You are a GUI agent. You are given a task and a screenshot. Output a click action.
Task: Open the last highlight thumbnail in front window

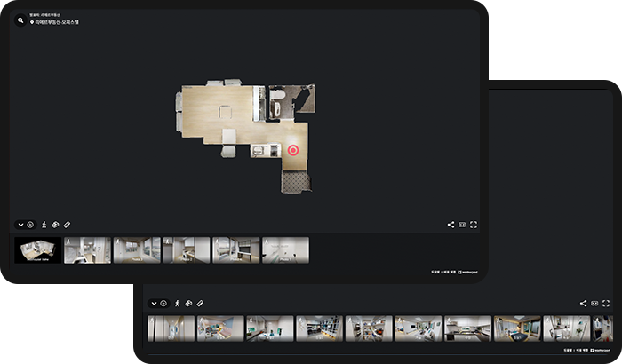(x=285, y=249)
